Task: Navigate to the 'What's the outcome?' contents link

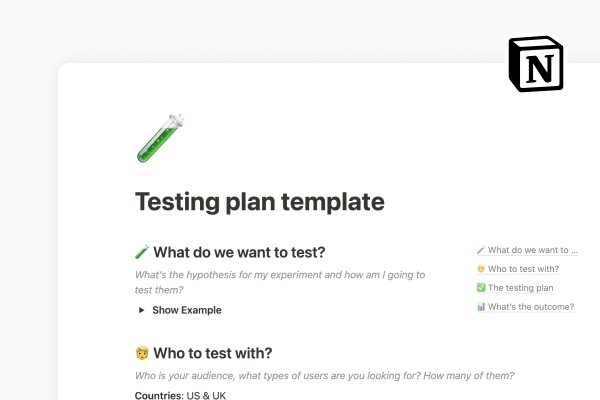Action: click(531, 307)
